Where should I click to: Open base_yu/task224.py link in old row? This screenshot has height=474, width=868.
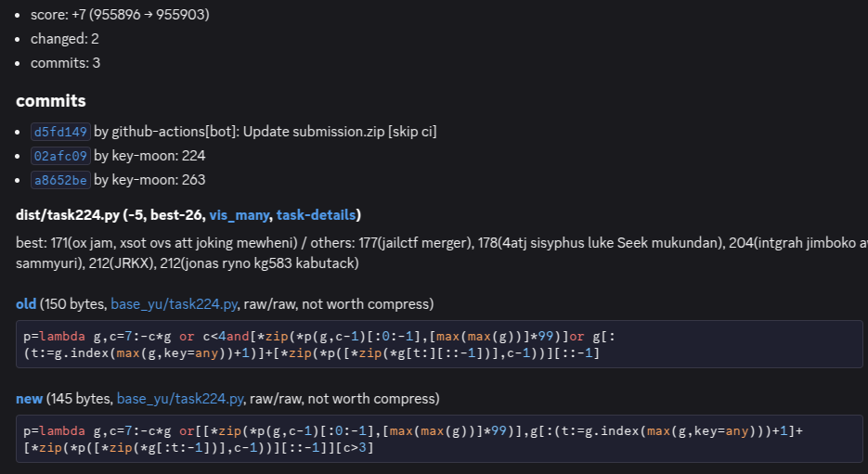(x=174, y=304)
